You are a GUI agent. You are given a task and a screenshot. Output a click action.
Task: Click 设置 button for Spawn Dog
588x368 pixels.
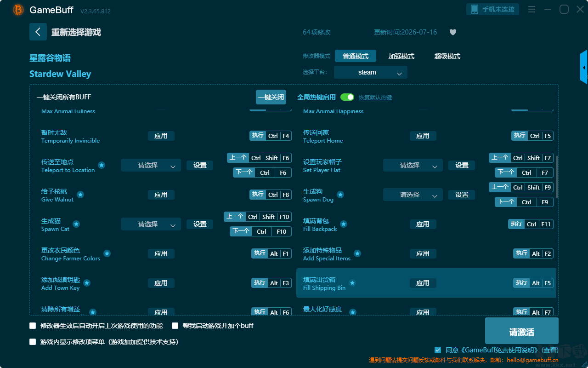click(x=462, y=195)
